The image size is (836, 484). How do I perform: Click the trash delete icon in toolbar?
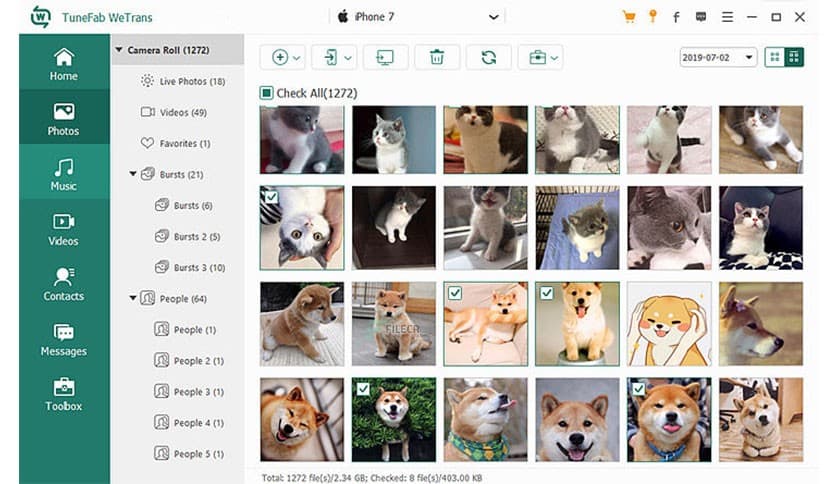(x=436, y=57)
